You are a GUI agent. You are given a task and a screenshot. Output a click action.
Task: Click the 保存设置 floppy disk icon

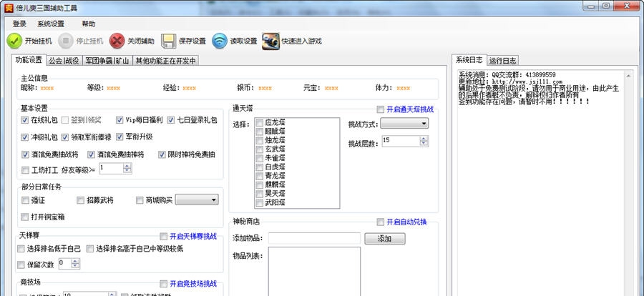coord(168,41)
